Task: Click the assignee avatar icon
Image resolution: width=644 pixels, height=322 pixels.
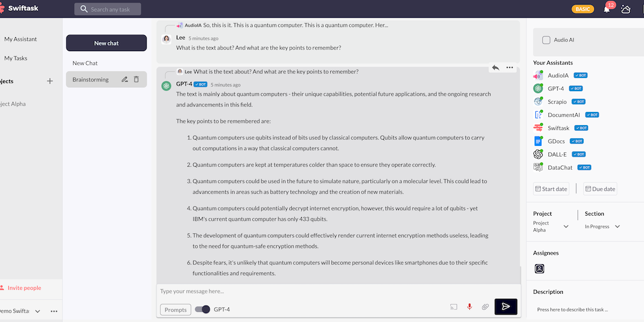Action: coord(540,269)
